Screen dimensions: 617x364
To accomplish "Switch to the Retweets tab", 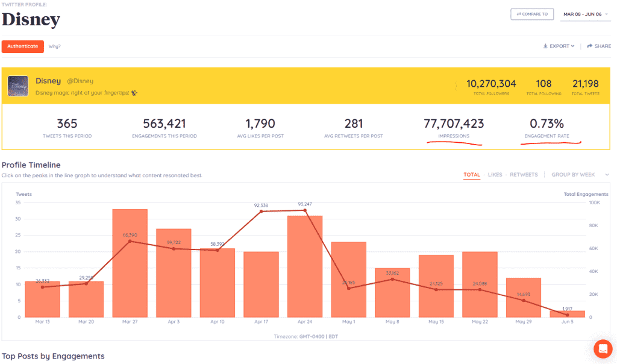I will click(x=524, y=175).
